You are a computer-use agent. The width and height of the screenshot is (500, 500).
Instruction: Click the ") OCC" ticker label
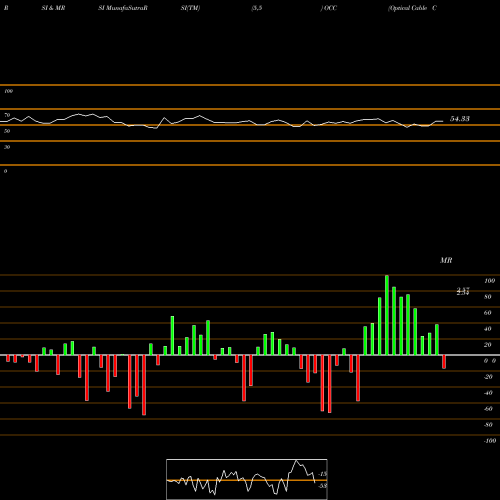(x=329, y=8)
